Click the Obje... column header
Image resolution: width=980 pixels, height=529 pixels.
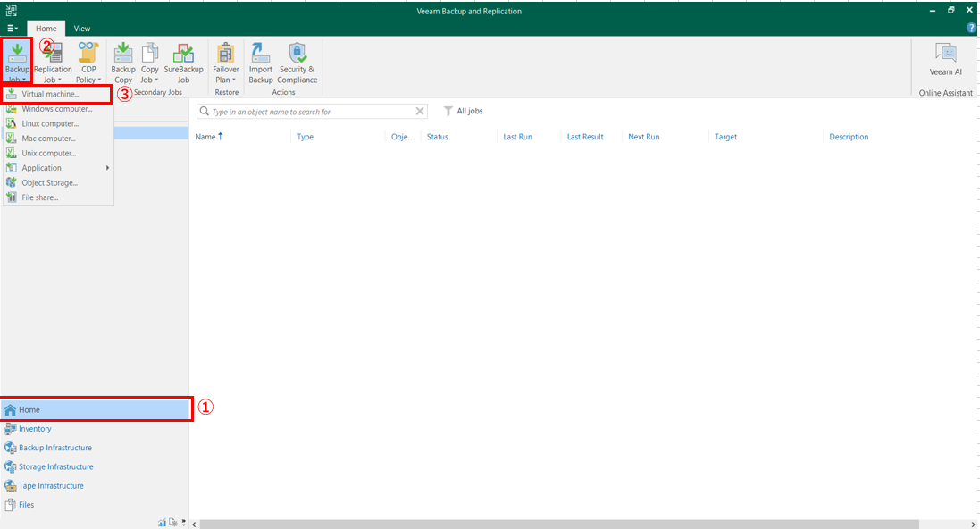coord(401,137)
